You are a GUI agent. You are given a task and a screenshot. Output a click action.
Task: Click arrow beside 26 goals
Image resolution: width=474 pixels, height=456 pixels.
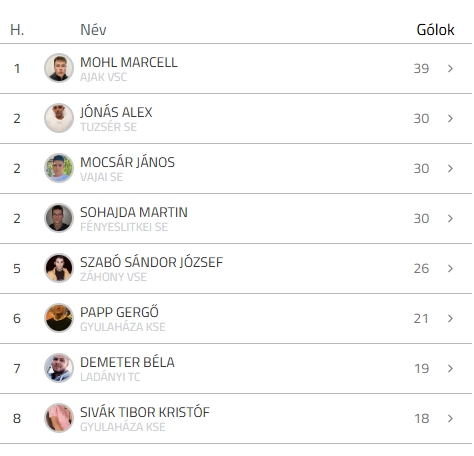pyautogui.click(x=450, y=268)
